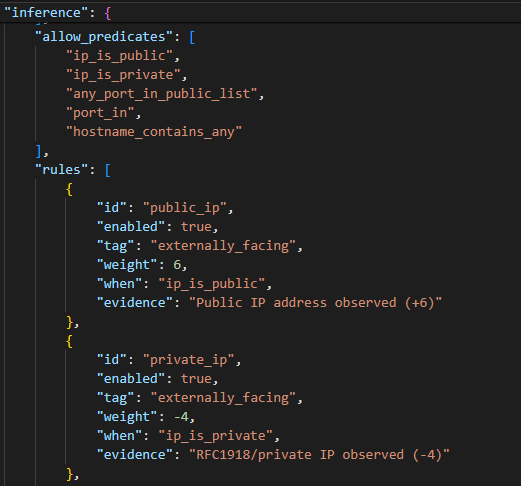
Task: Click the "any_port_in_public_list" predicate string
Action: pos(162,94)
